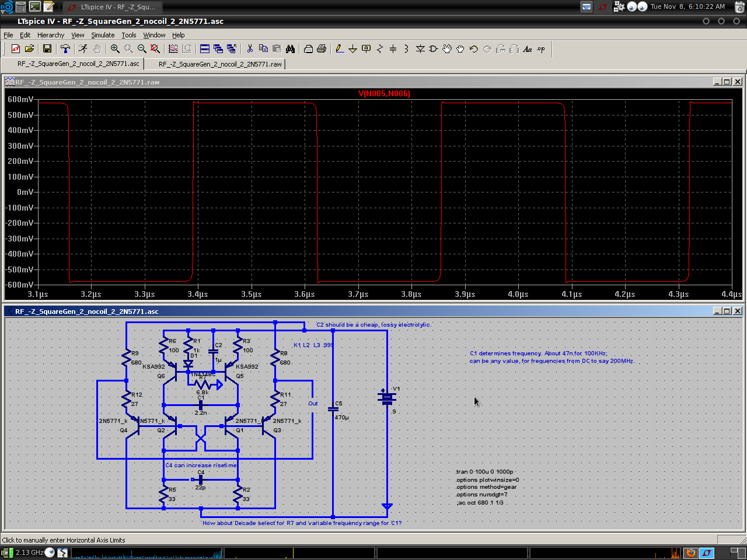Cascade windows via toolbar icon

click(218, 49)
